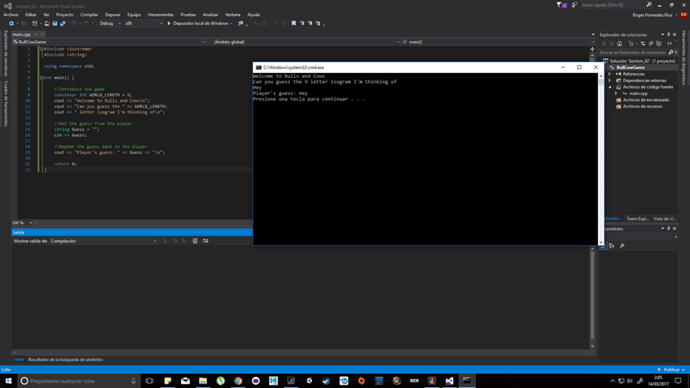Click the open file folder icon
The width and height of the screenshot is (690, 388).
point(47,23)
